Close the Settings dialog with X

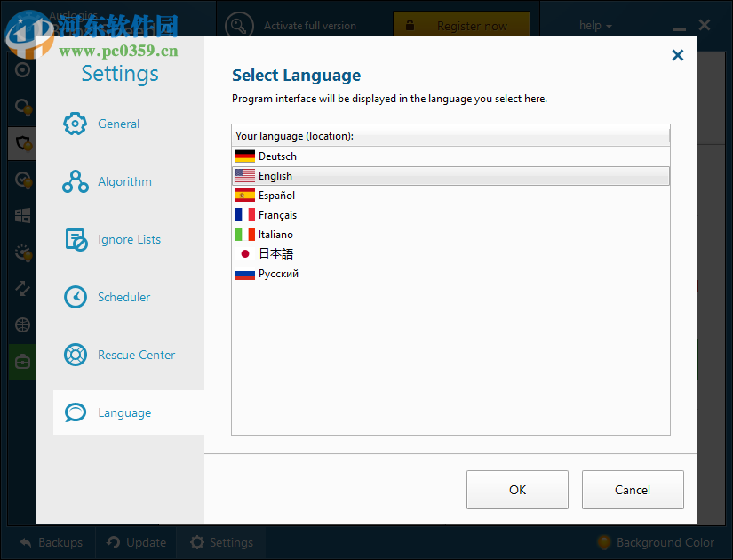[x=677, y=55]
